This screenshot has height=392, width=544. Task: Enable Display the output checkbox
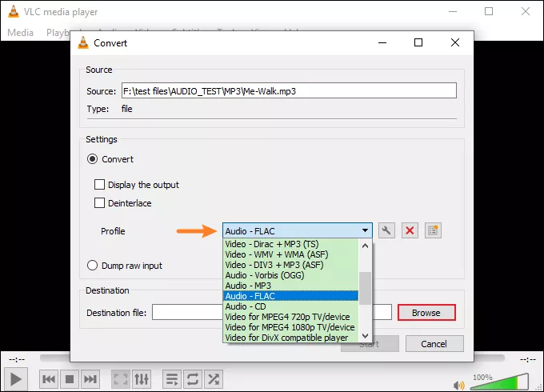pos(99,184)
